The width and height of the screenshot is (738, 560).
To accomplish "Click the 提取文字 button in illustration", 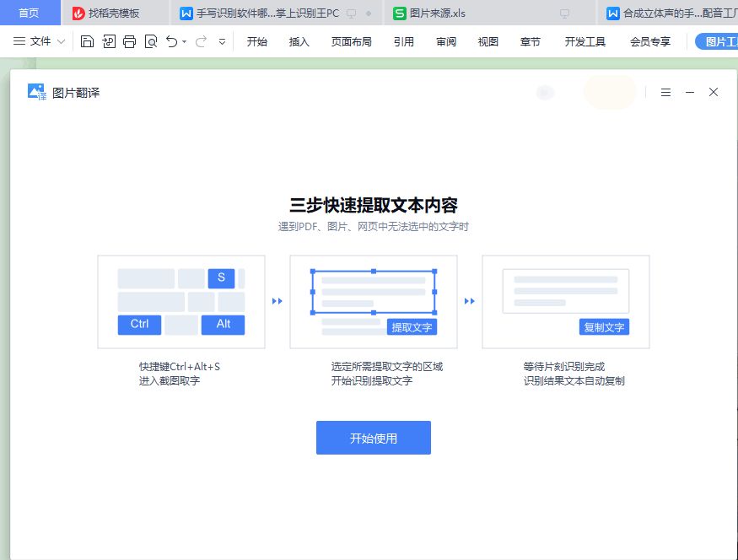I will [412, 327].
